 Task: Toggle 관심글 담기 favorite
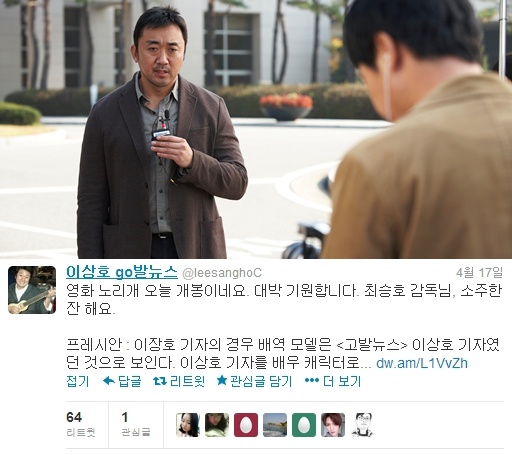(x=261, y=381)
